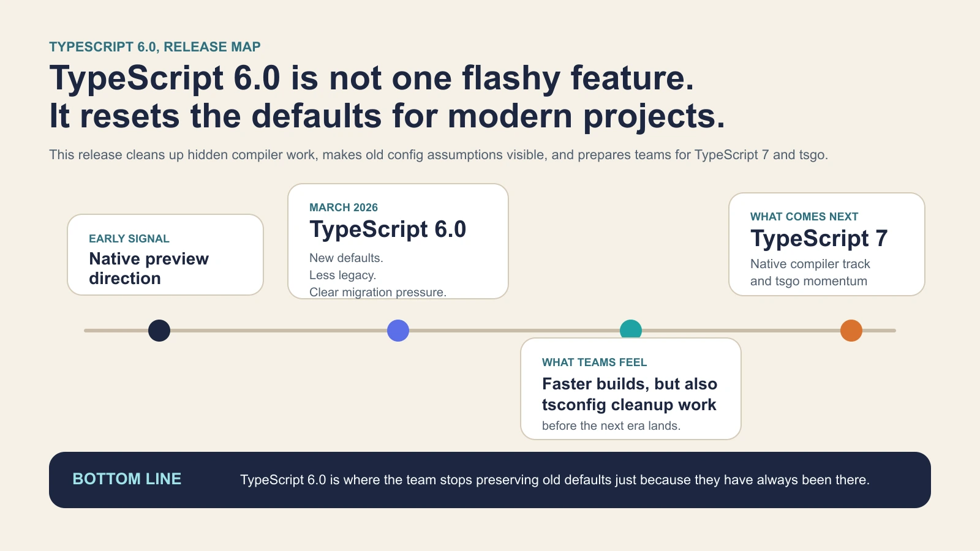Click the BOTTOM LINE label

coord(127,479)
